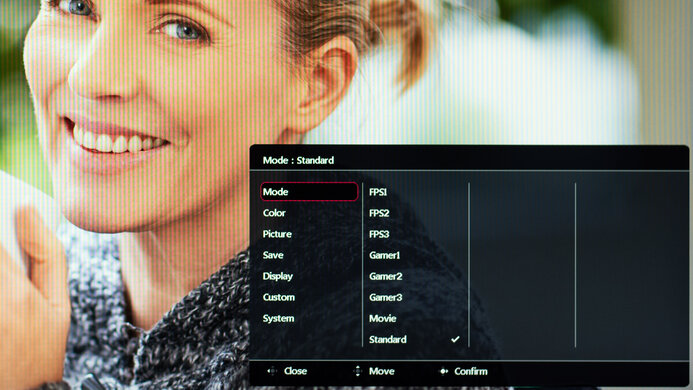
Task: Click the Close joystick icon
Action: pyautogui.click(x=272, y=371)
